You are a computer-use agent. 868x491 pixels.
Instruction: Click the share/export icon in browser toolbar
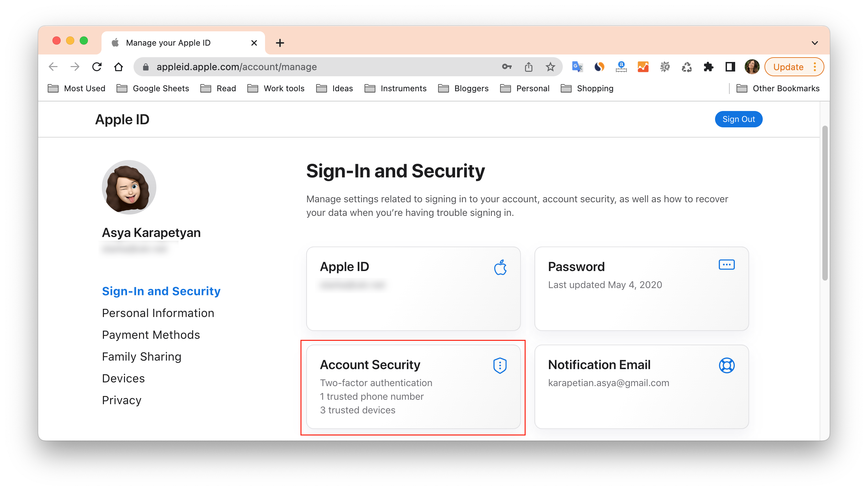tap(529, 67)
